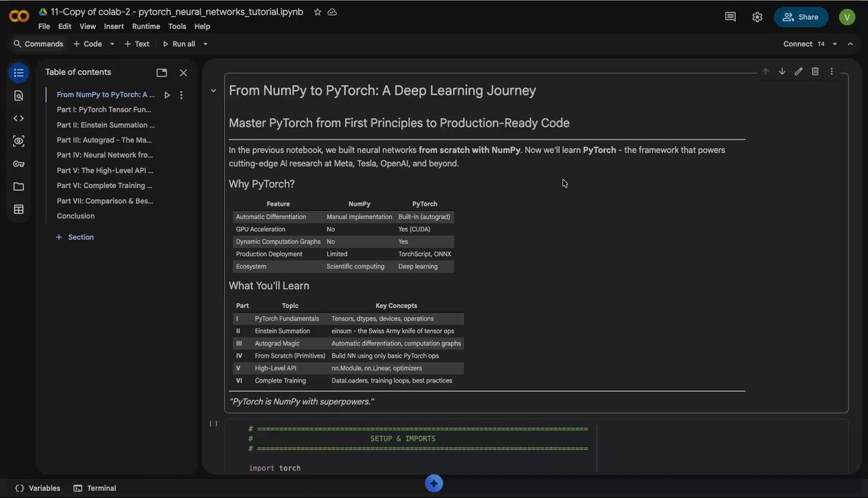Screen dimensions: 868x498
Task: Open the Runtime menu
Action: pos(146,26)
